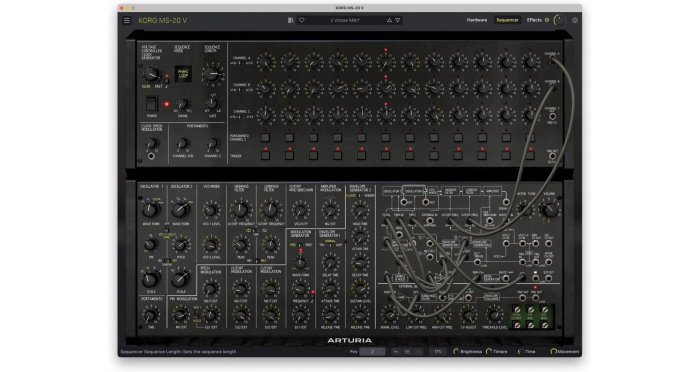Adjust patch panel Volume knob
Viewport: 700px width, 372px height.
coord(549,209)
